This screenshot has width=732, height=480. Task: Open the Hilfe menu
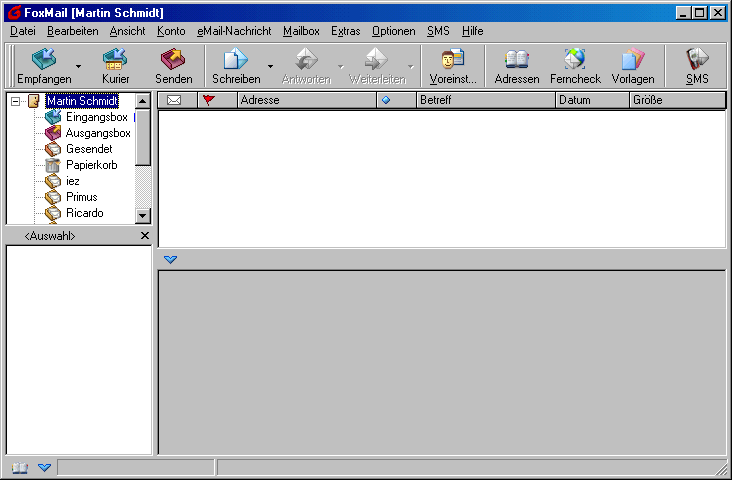click(x=472, y=31)
